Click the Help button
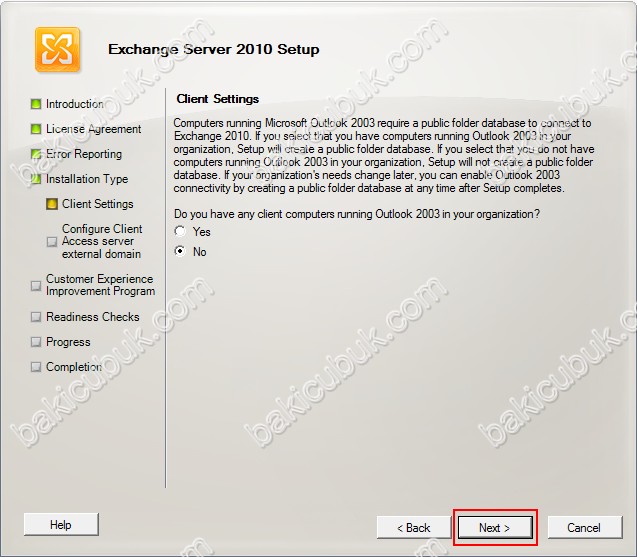637x557 pixels. (x=61, y=524)
